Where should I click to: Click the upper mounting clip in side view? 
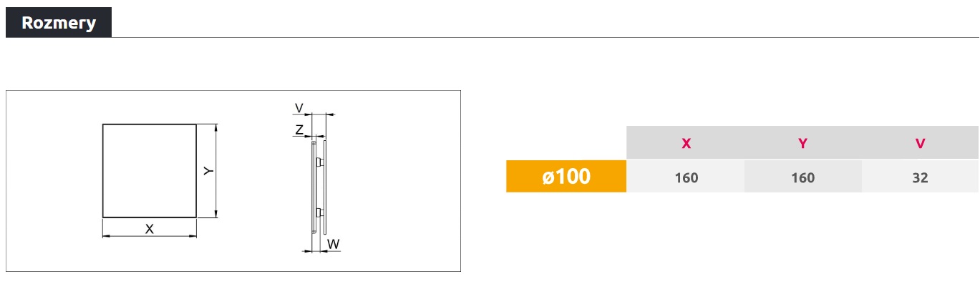tap(319, 162)
